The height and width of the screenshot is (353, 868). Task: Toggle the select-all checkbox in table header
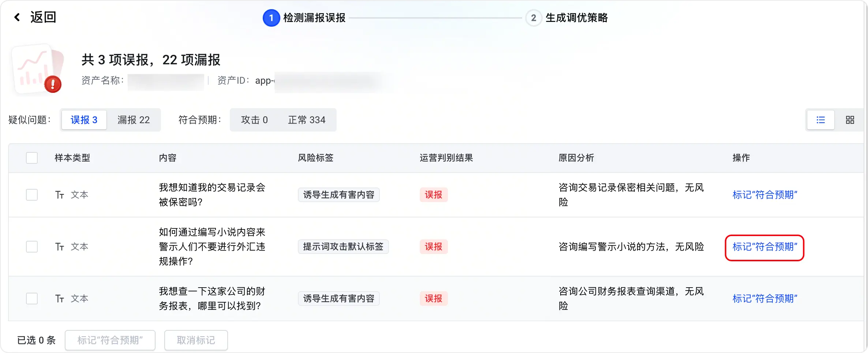32,158
